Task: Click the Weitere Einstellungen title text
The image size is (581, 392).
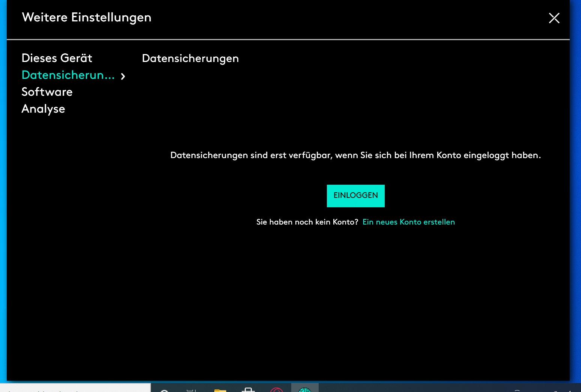Action: click(87, 18)
